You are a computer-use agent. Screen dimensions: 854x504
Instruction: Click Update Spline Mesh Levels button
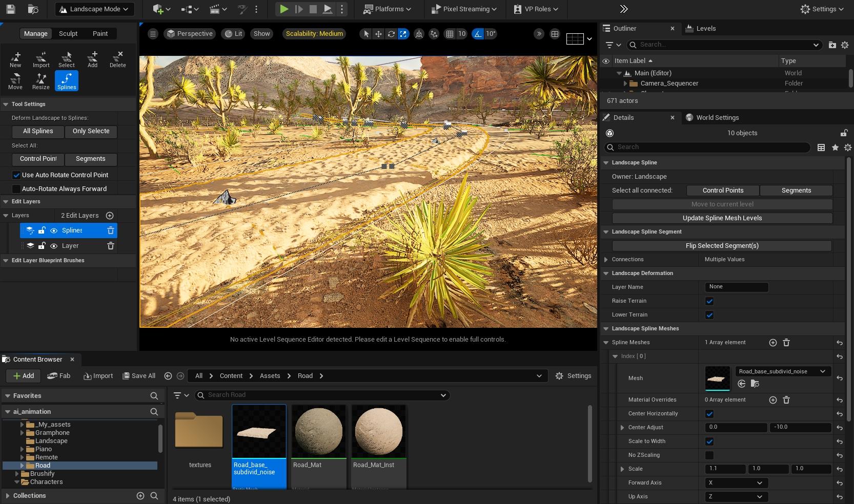tap(722, 218)
